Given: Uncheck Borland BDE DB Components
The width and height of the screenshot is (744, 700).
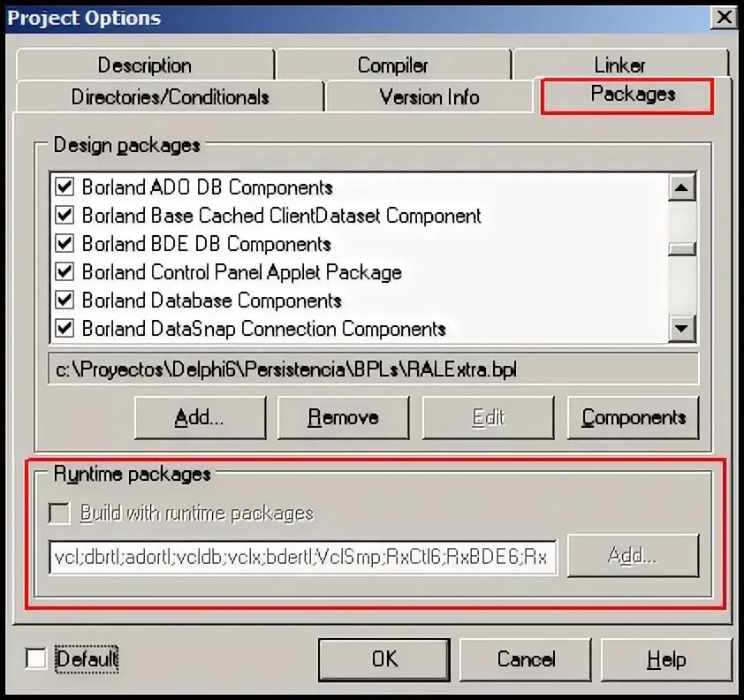Looking at the screenshot, I should pyautogui.click(x=65, y=243).
